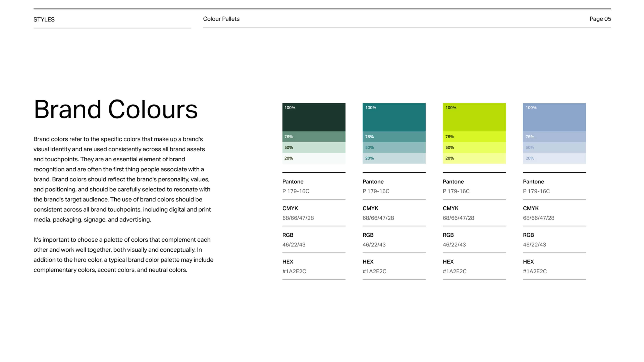Image resolution: width=644 pixels, height=362 pixels.
Task: Click the Page 05 label
Action: [x=600, y=19]
